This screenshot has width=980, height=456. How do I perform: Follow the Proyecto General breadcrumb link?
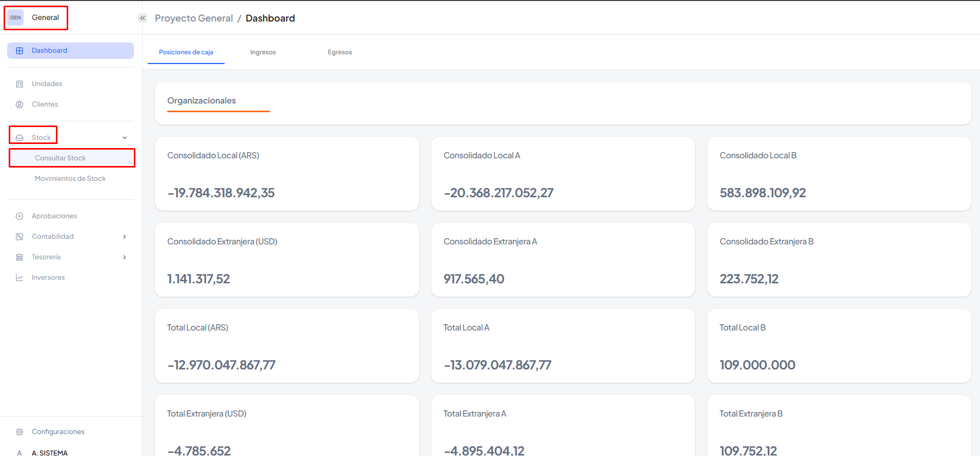pyautogui.click(x=194, y=18)
